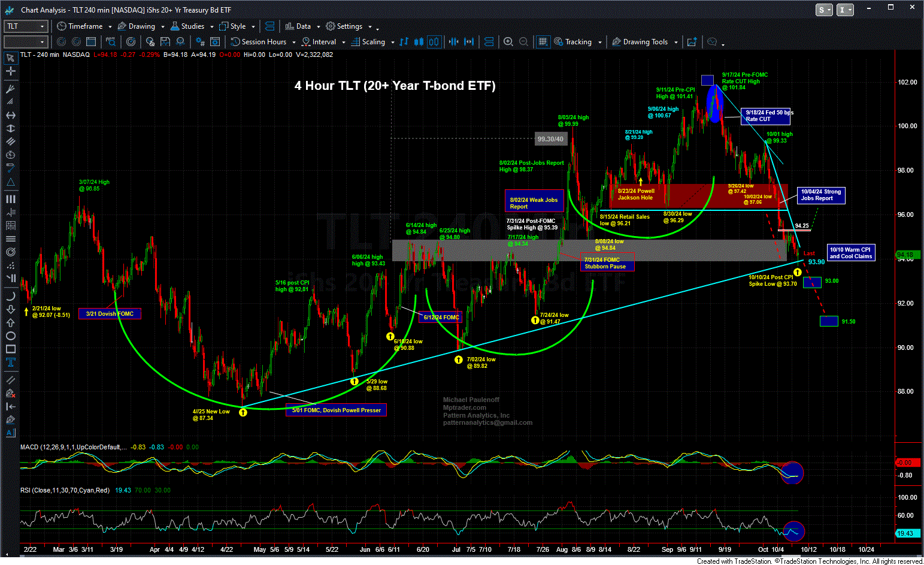The width and height of the screenshot is (924, 565).
Task: Expand the Drawing dropdown arrow
Action: pos(162,26)
